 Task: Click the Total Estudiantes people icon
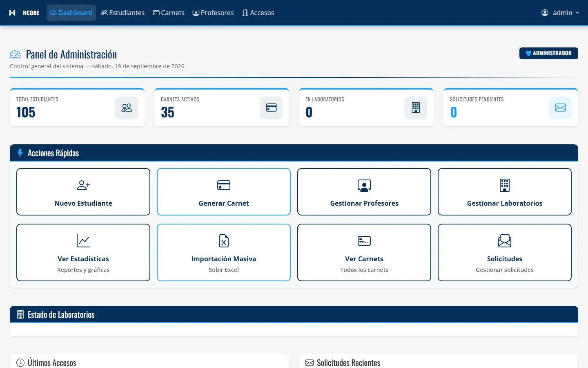pyautogui.click(x=127, y=108)
